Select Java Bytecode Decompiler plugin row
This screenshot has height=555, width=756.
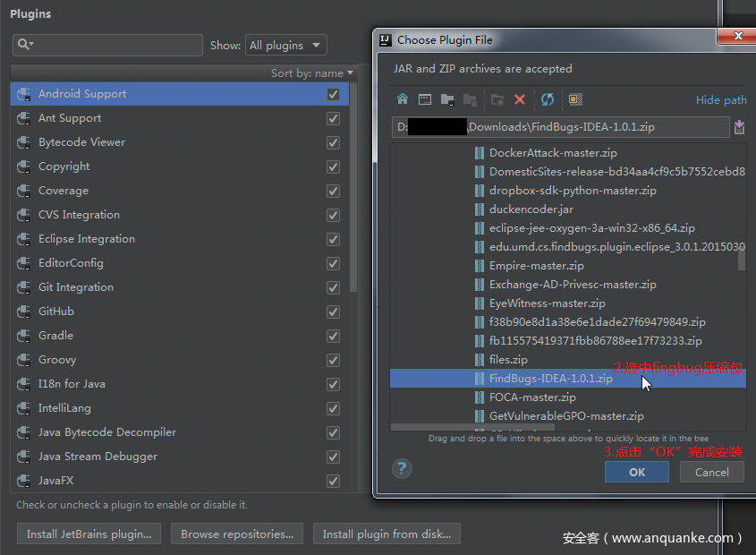coord(179,432)
